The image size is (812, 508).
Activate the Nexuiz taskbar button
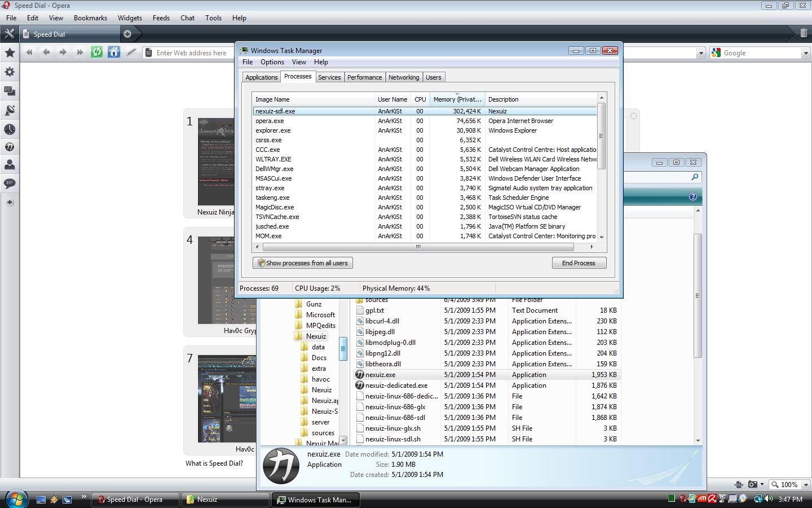226,500
